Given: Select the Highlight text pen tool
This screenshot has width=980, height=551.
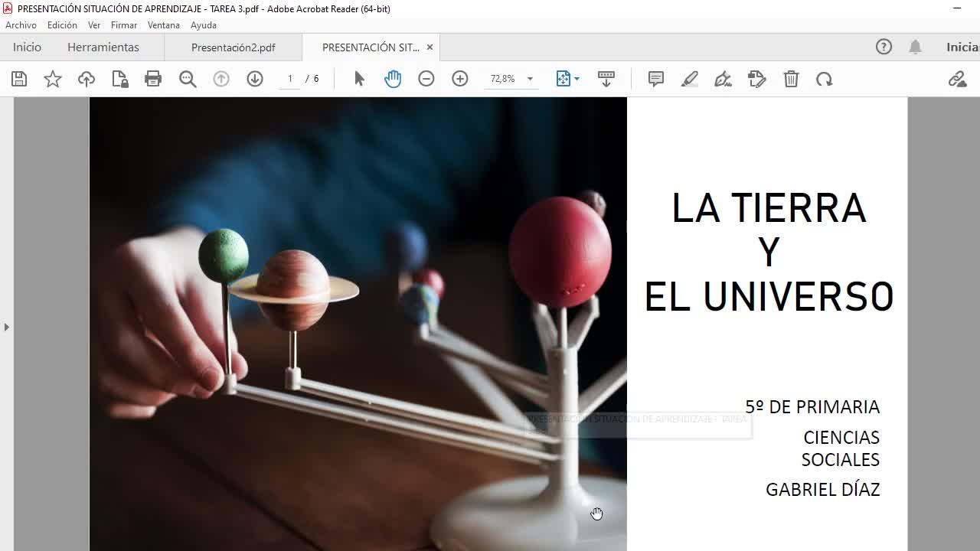Looking at the screenshot, I should point(690,79).
